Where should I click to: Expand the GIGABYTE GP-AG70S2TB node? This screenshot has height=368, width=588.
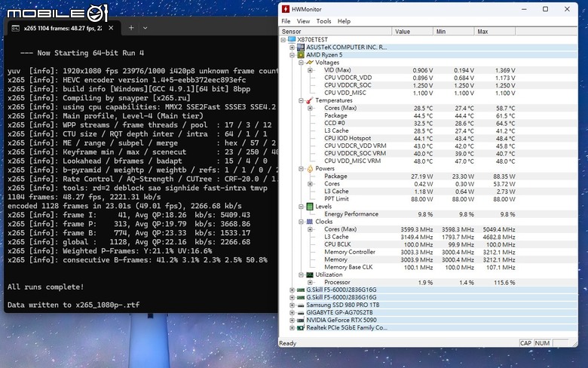click(x=292, y=312)
